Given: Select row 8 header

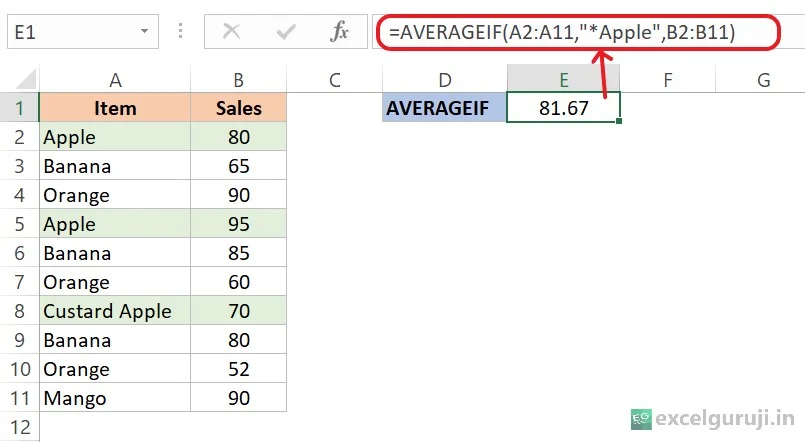Looking at the screenshot, I should [x=20, y=311].
